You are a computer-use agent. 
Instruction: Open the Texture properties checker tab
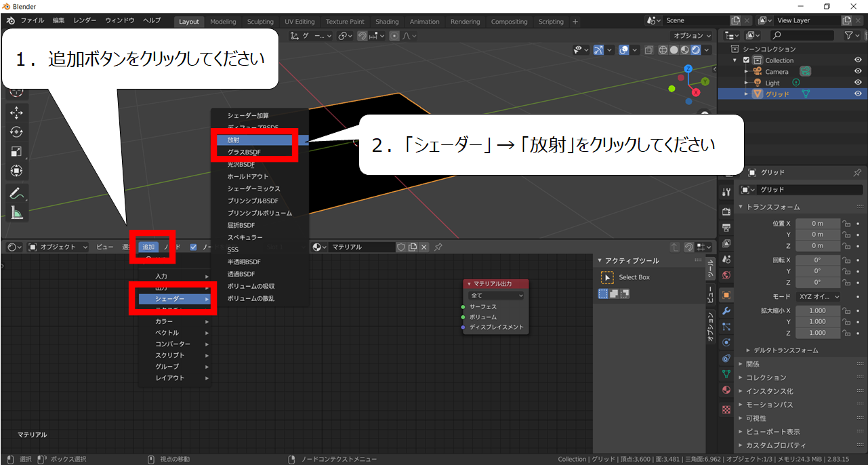pos(726,409)
